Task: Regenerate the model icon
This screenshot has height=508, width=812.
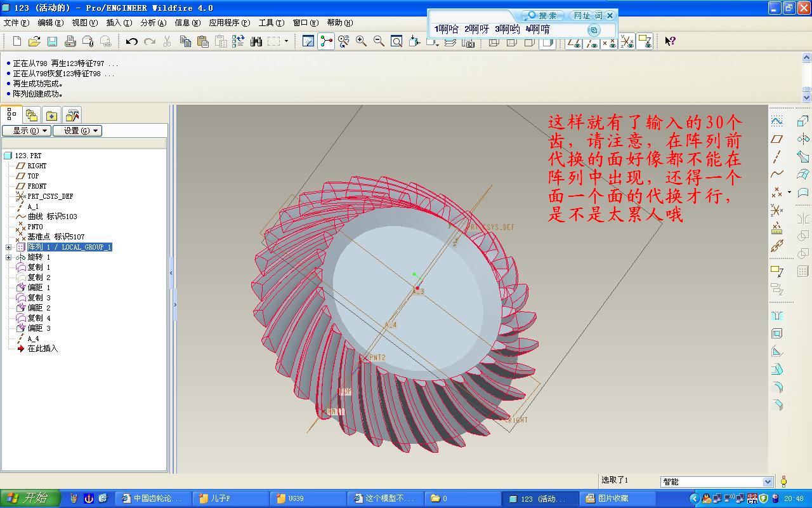Action: click(238, 41)
